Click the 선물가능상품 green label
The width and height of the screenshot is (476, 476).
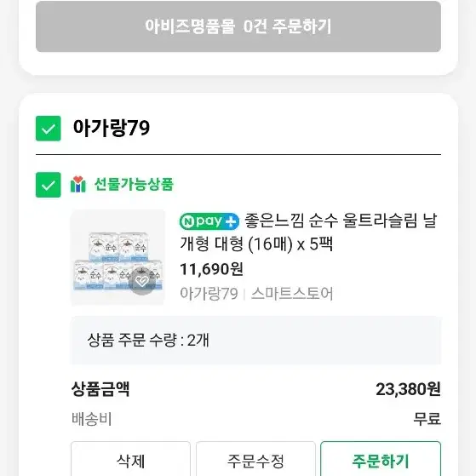[134, 184]
